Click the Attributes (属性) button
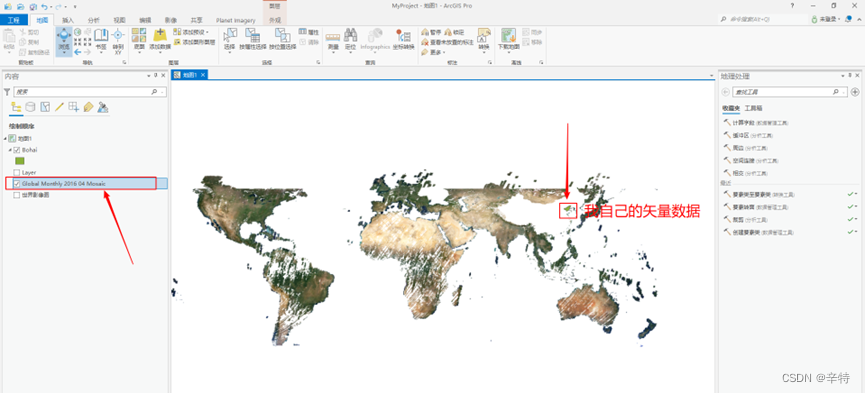The width and height of the screenshot is (865, 393). coord(309,32)
